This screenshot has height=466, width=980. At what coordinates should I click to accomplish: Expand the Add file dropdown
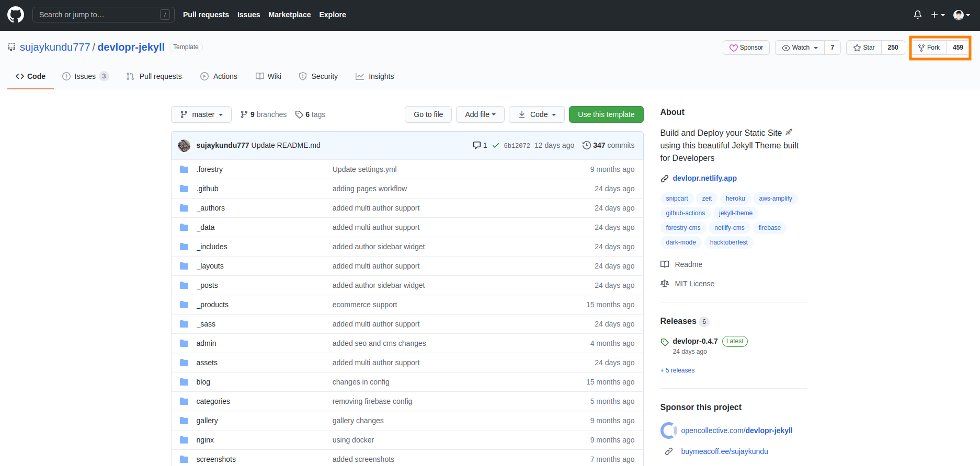pos(480,114)
